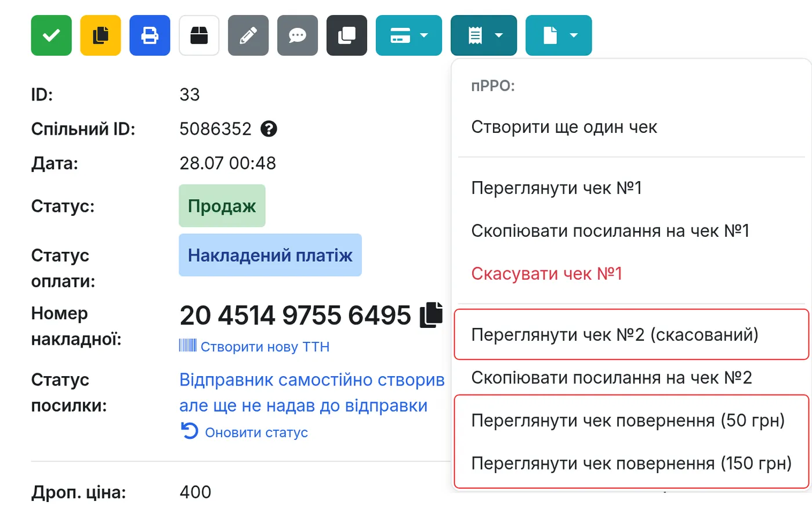Click the dark duplicate squares button
The width and height of the screenshot is (812, 509).
347,35
